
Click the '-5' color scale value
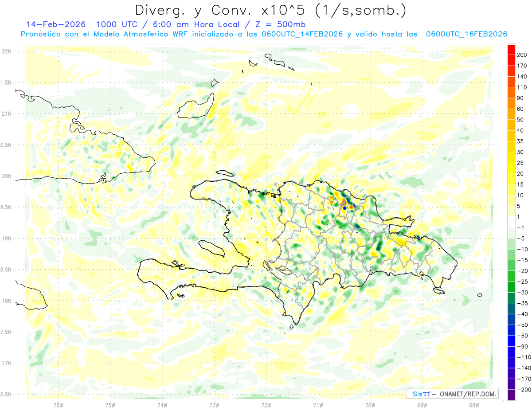[521, 239]
